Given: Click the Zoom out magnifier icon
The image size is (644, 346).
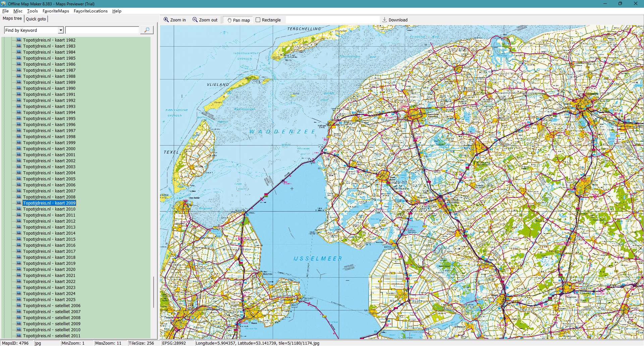Looking at the screenshot, I should tap(195, 20).
